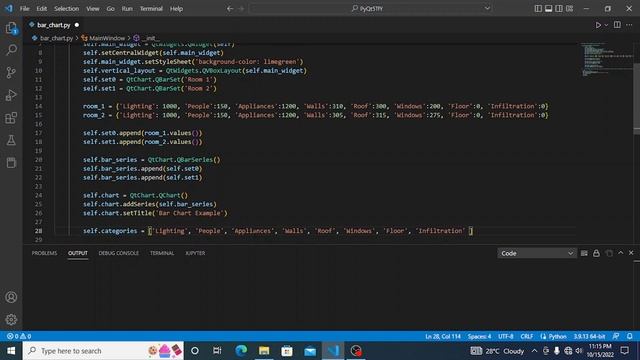Open the Selection menu
The height and width of the screenshot is (360, 640).
67,9
